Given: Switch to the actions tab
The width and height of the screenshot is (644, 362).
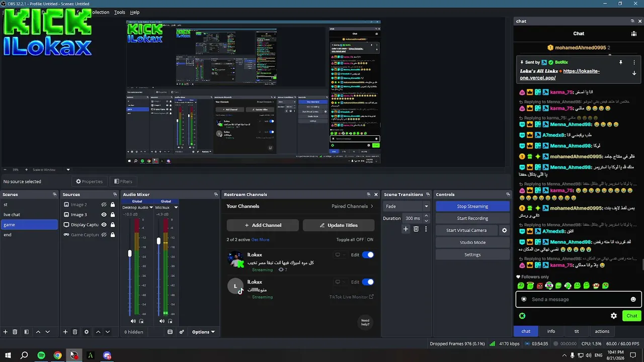Looking at the screenshot, I should [602, 331].
